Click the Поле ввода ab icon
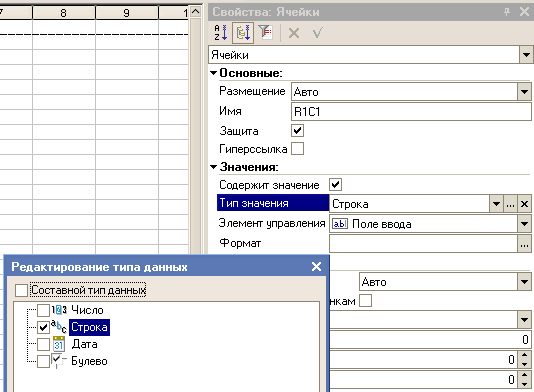This screenshot has width=534, height=392. coord(340,224)
